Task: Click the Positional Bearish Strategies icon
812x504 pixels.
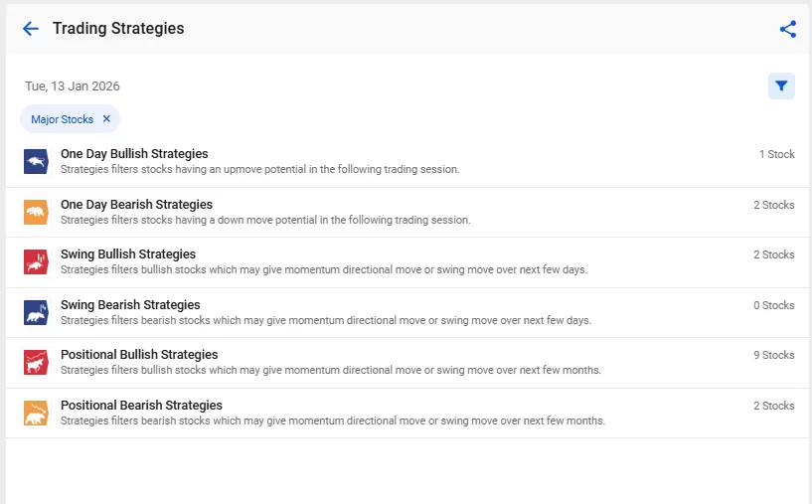Action: [36, 414]
